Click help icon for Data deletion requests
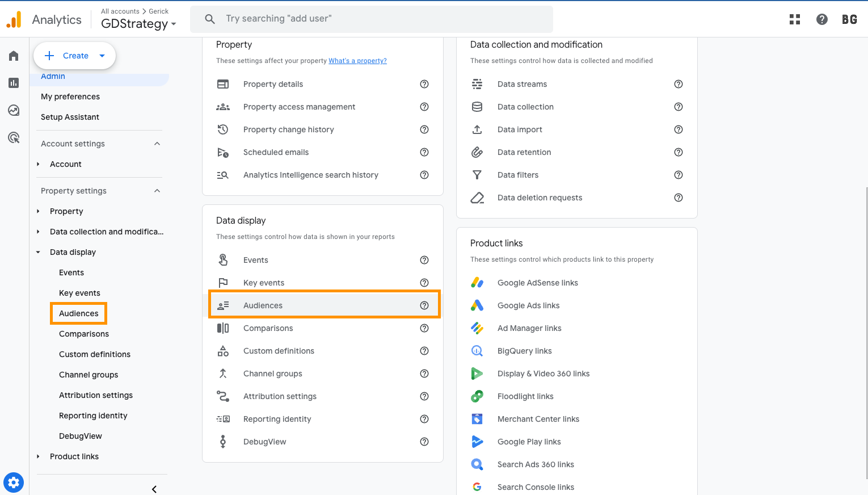The height and width of the screenshot is (495, 868). pos(679,198)
